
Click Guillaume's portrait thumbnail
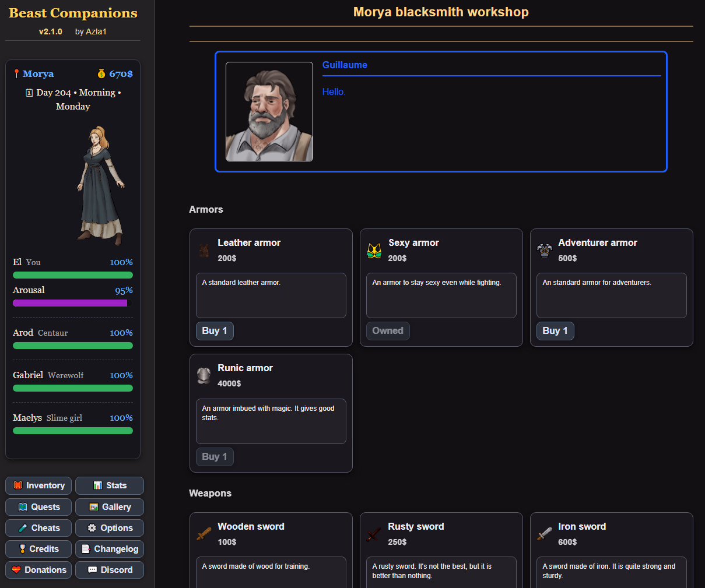click(x=269, y=111)
